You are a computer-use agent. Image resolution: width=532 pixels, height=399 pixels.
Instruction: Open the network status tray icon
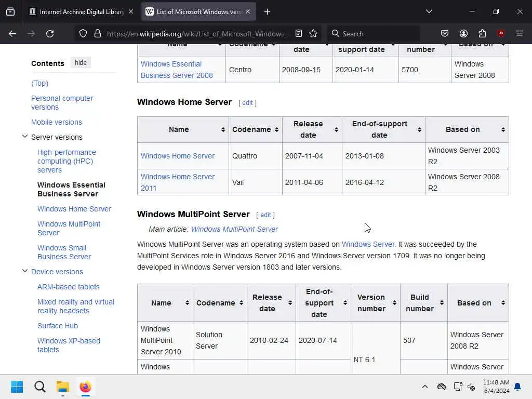[458, 387]
